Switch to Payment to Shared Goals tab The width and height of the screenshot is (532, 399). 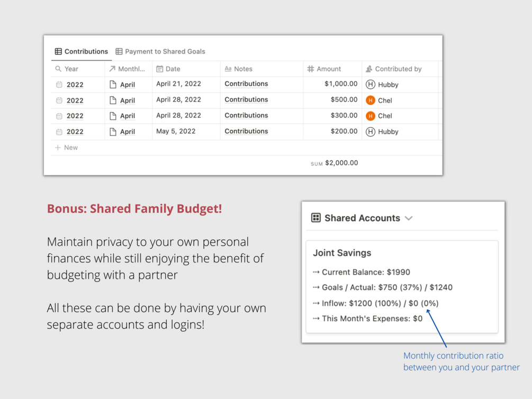pyautogui.click(x=160, y=51)
